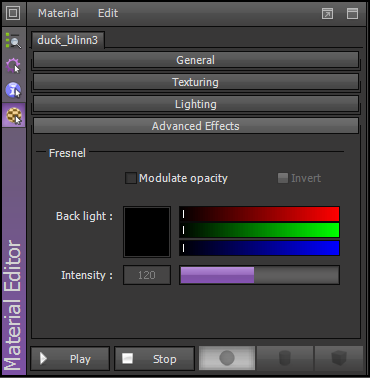Select the checkered sphere material editor icon
This screenshot has width=370, height=378.
pyautogui.click(x=14, y=115)
